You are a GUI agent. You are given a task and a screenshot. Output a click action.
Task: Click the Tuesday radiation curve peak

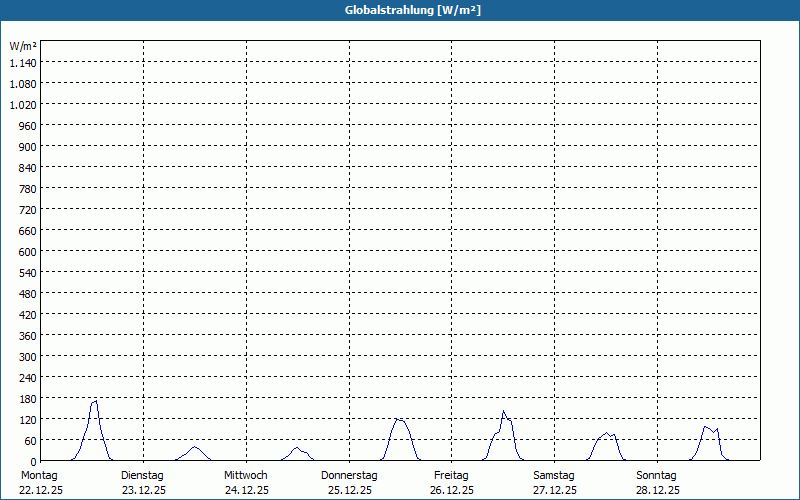pos(194,447)
